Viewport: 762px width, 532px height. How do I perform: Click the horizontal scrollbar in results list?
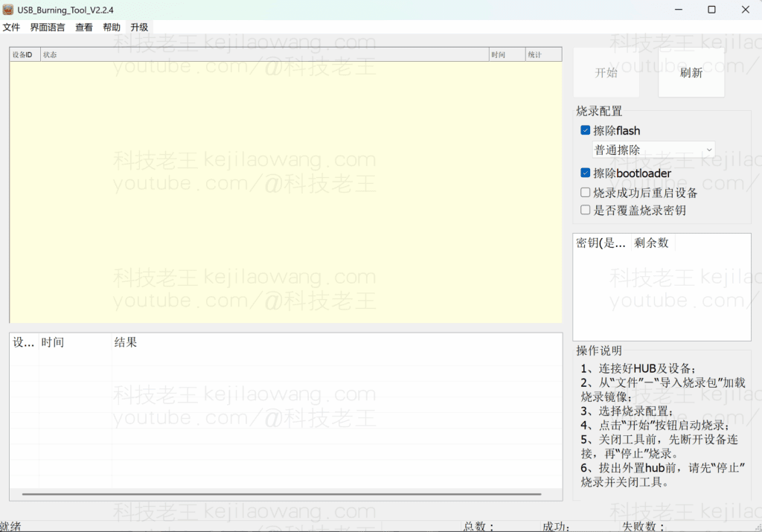pyautogui.click(x=281, y=494)
